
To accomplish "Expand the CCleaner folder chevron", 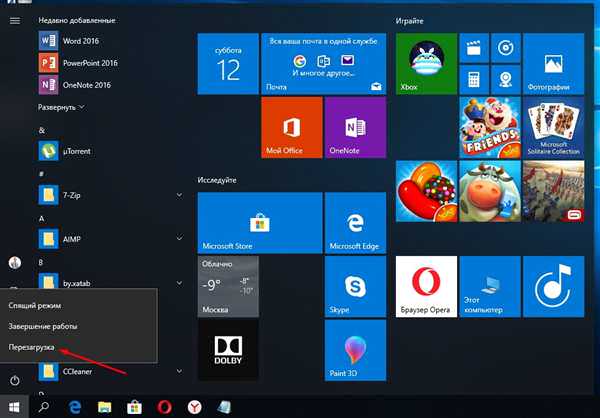I will tap(179, 371).
